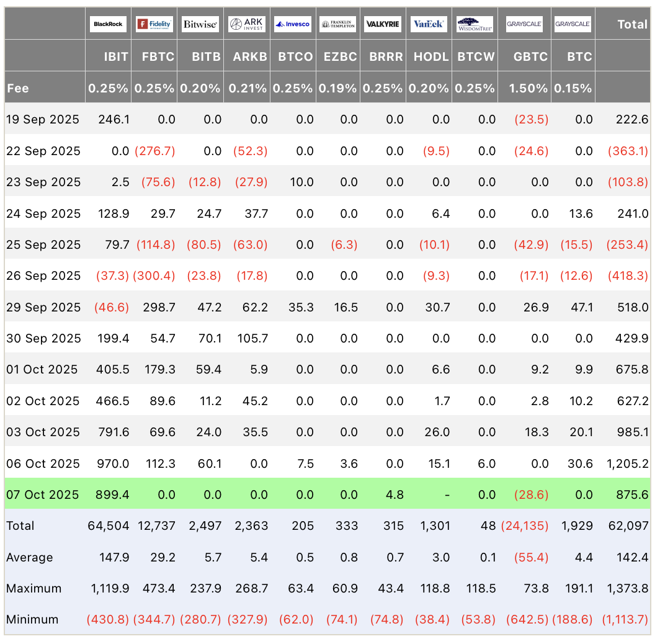
Task: Click the BlackRock logo
Action: [109, 24]
